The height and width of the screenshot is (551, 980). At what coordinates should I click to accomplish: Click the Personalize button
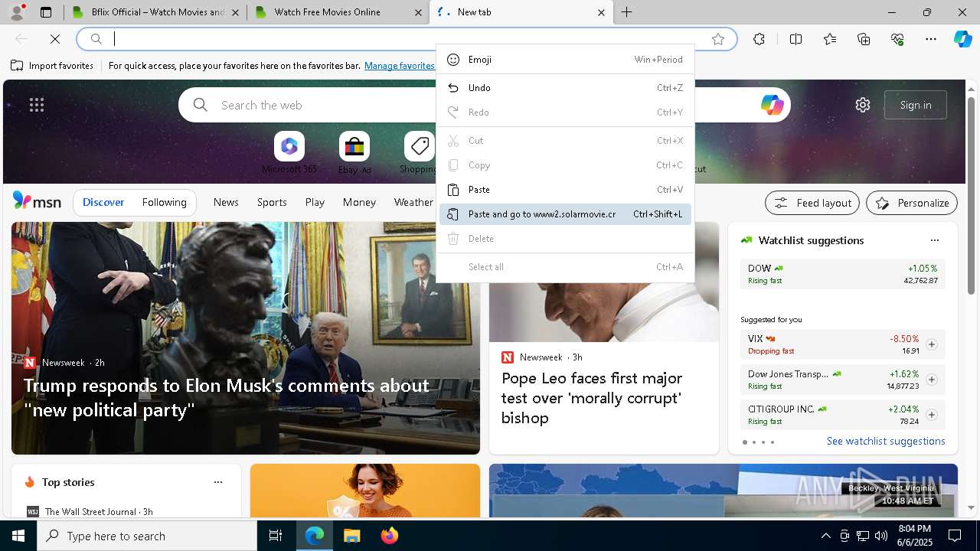point(912,203)
